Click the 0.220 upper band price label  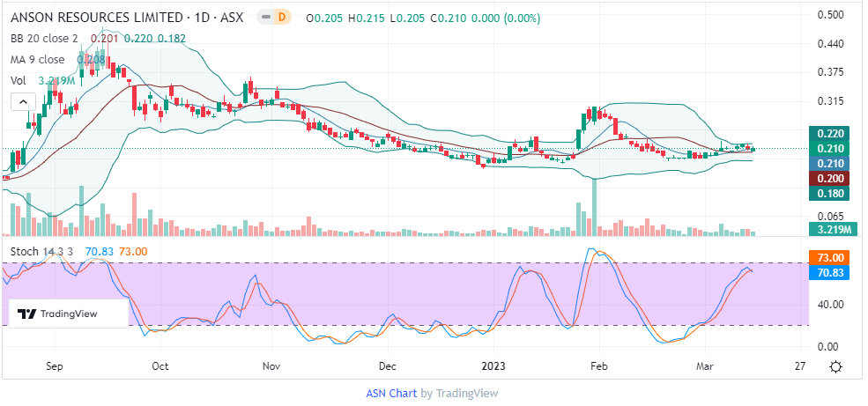[x=832, y=133]
